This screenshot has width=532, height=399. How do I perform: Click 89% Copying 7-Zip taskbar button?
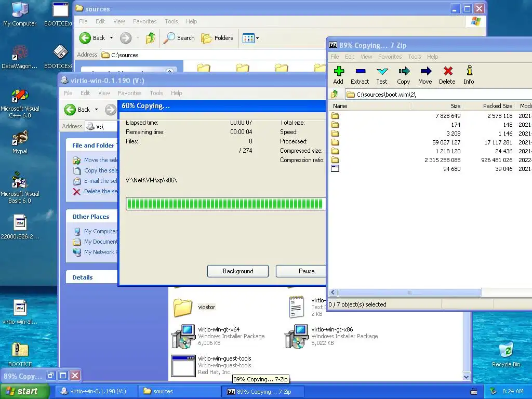[262, 392]
